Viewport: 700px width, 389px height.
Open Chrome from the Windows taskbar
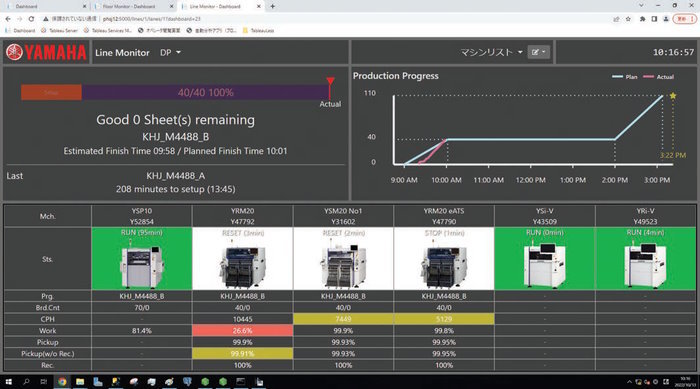(x=62, y=382)
